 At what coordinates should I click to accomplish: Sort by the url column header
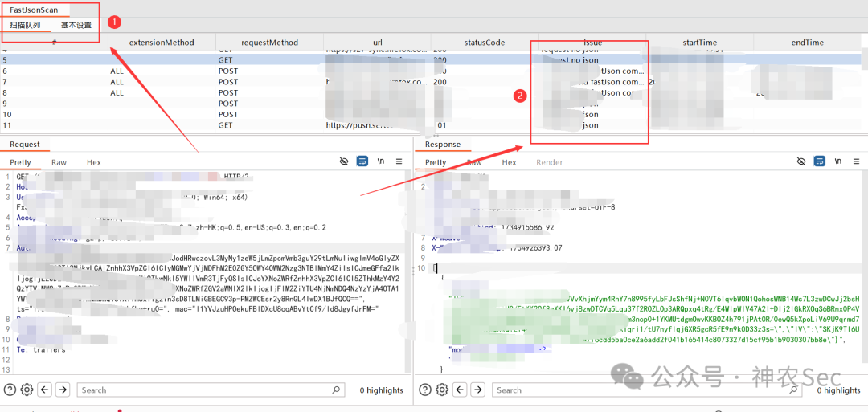coord(378,43)
